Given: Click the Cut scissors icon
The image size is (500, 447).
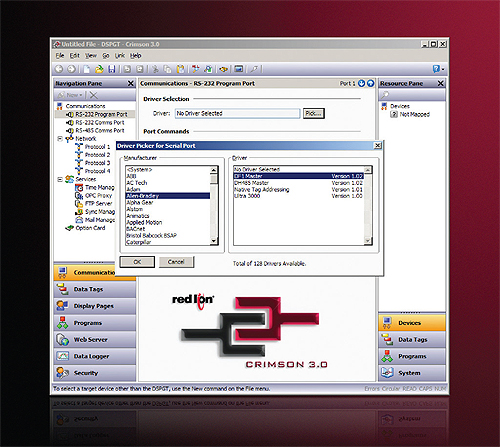Looking at the screenshot, I should click(x=155, y=69).
